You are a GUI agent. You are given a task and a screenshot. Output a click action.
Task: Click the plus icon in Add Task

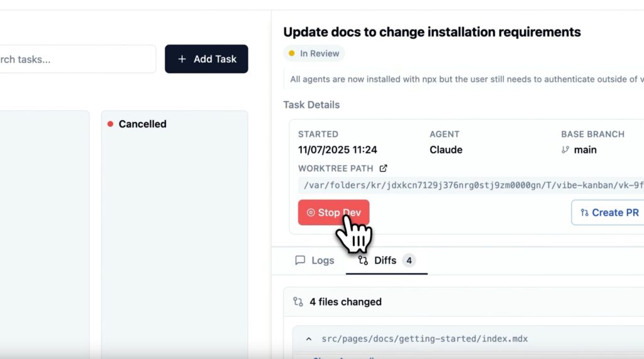pos(182,59)
